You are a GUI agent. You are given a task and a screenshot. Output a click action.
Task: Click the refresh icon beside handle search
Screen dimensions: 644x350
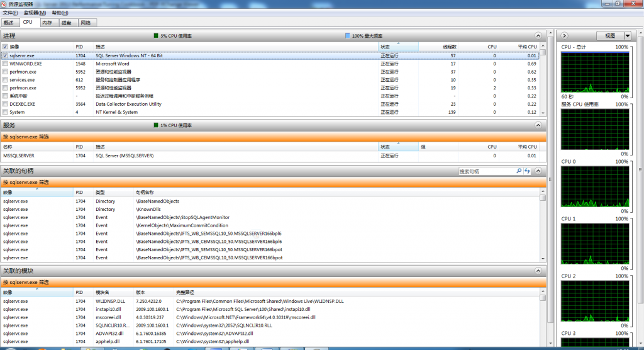click(528, 171)
